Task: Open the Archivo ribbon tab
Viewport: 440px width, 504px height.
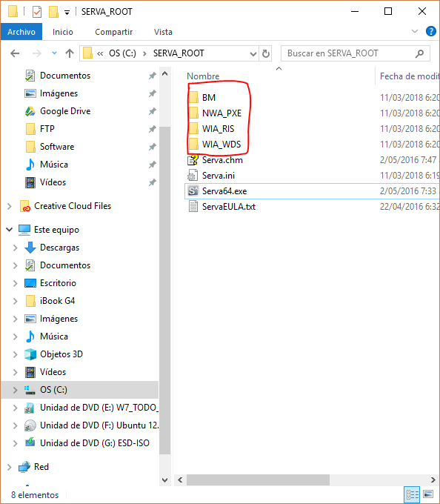Action: click(21, 32)
